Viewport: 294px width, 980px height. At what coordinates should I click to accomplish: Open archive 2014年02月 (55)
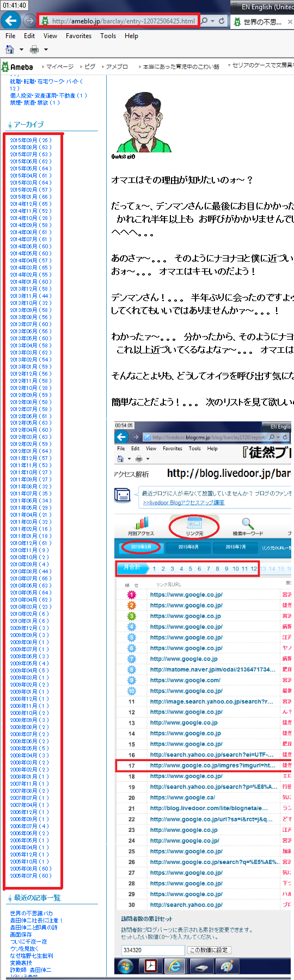click(x=30, y=274)
